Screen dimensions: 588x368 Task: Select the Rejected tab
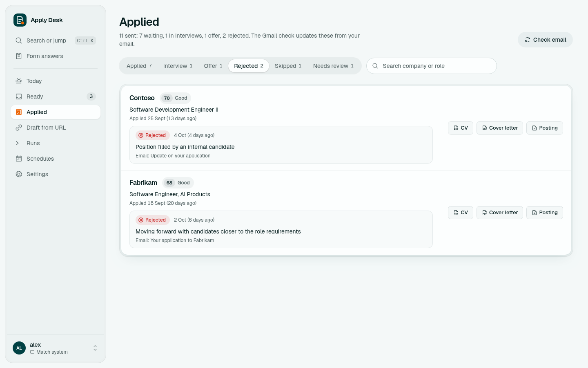pos(249,66)
